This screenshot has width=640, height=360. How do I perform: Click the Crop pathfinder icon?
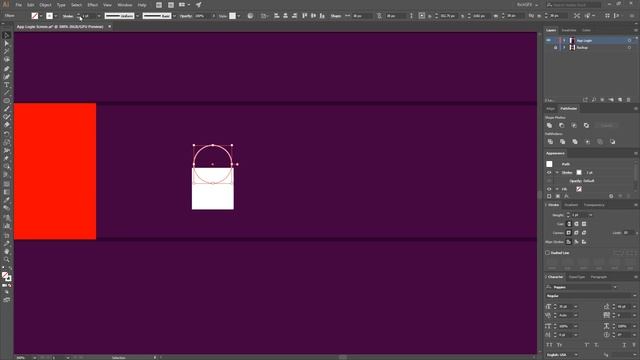click(588, 142)
